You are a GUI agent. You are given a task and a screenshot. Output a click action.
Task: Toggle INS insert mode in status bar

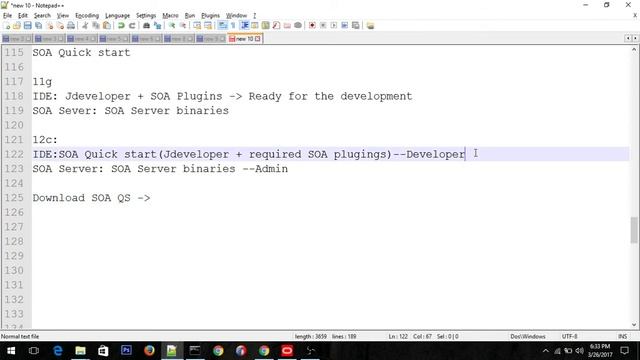click(x=622, y=336)
